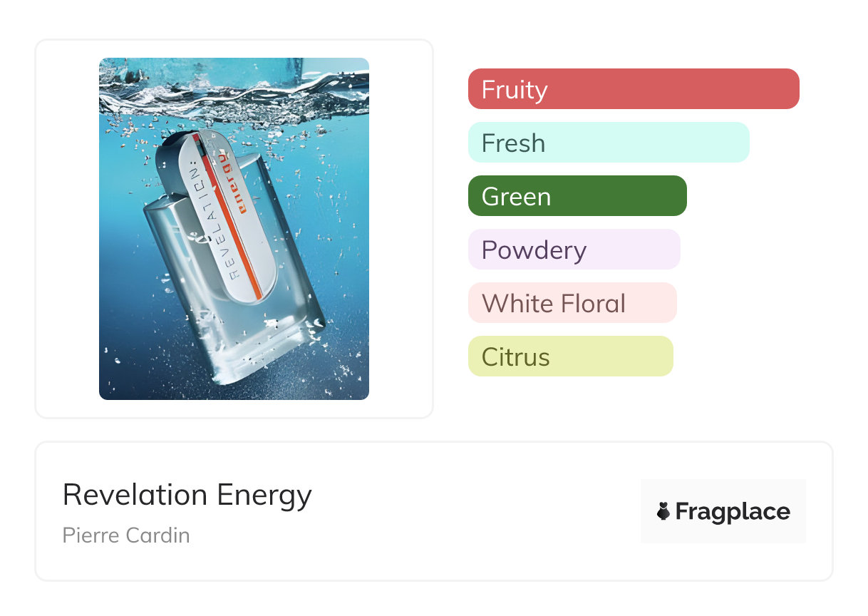868x616 pixels.
Task: Open the Fragplace wordmark link
Action: [733, 511]
